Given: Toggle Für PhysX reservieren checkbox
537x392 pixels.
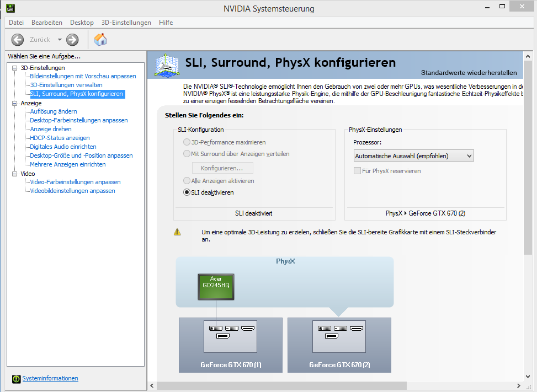Looking at the screenshot, I should click(x=357, y=171).
